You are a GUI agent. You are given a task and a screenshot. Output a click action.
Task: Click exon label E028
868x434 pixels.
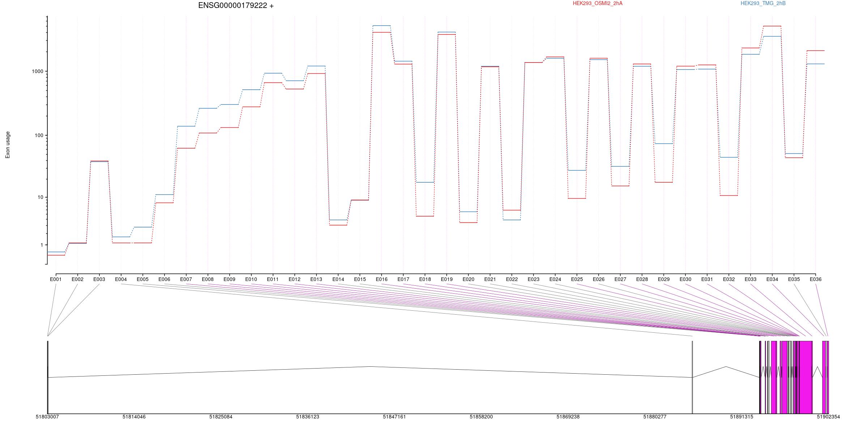642,279
